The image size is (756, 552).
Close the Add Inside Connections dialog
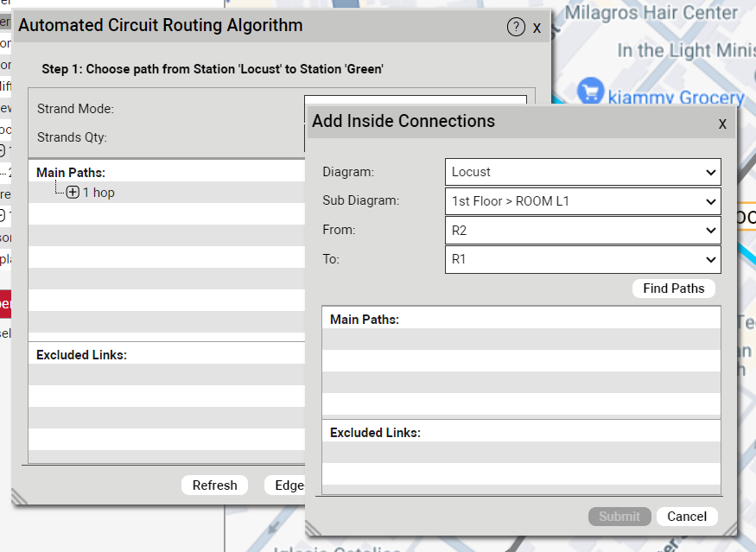coord(722,124)
